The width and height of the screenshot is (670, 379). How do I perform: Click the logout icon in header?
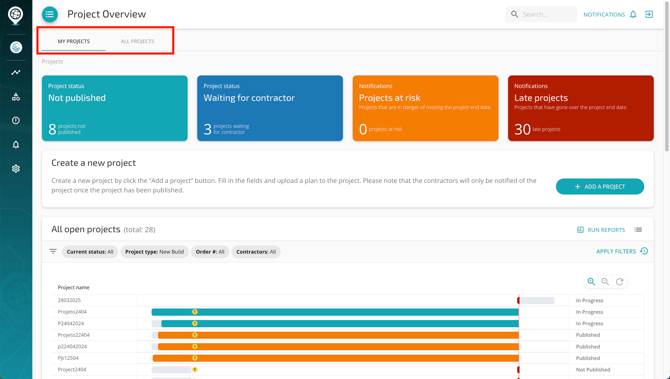[649, 15]
